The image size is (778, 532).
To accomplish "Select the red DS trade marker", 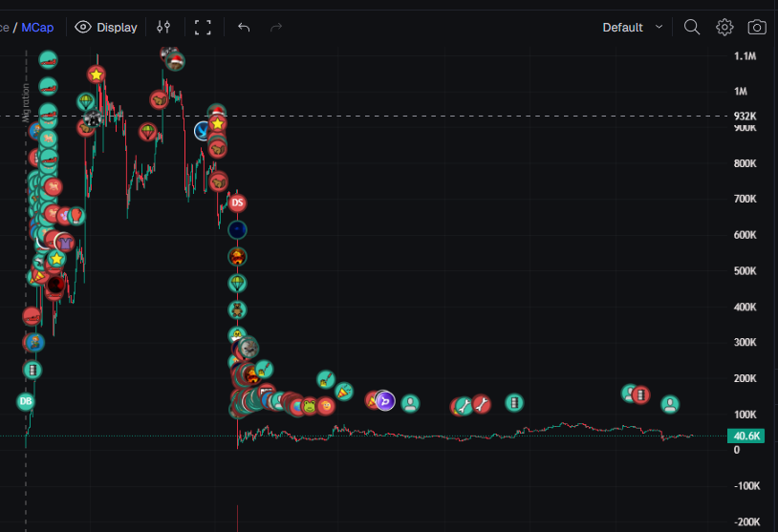I will point(237,202).
